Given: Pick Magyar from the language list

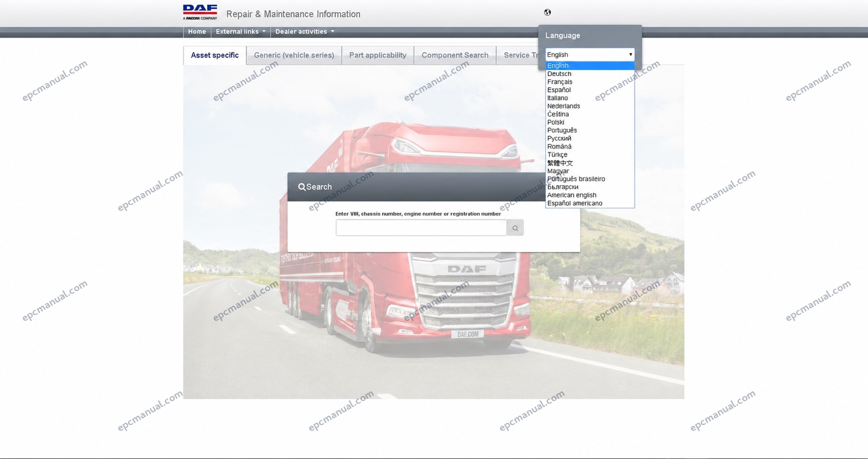Looking at the screenshot, I should [590, 171].
